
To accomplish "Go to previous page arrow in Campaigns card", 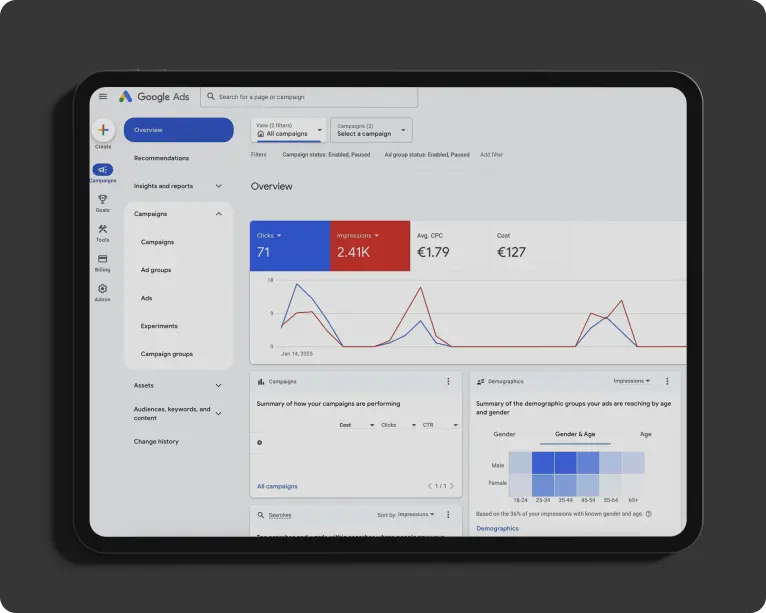I will 429,486.
